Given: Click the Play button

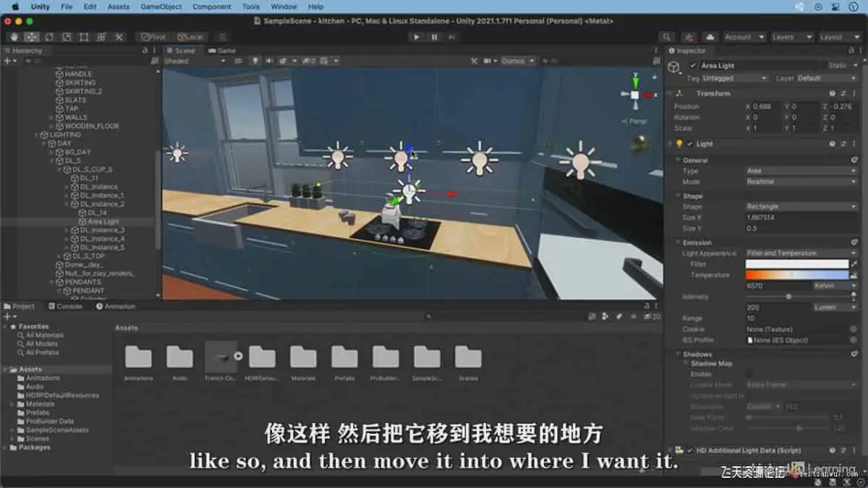Looking at the screenshot, I should pyautogui.click(x=416, y=37).
